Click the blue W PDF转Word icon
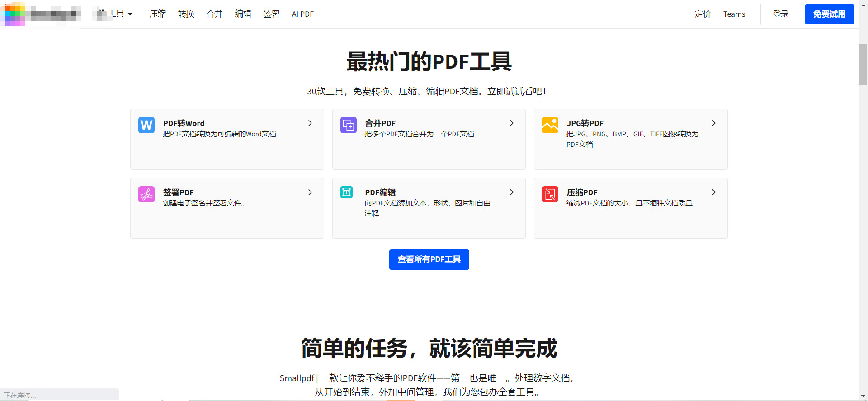 point(146,125)
